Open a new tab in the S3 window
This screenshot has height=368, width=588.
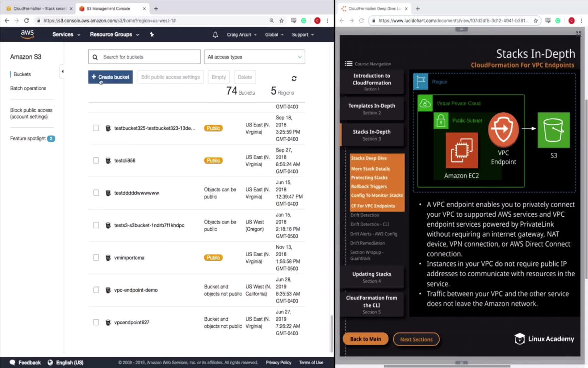pyautogui.click(x=156, y=9)
